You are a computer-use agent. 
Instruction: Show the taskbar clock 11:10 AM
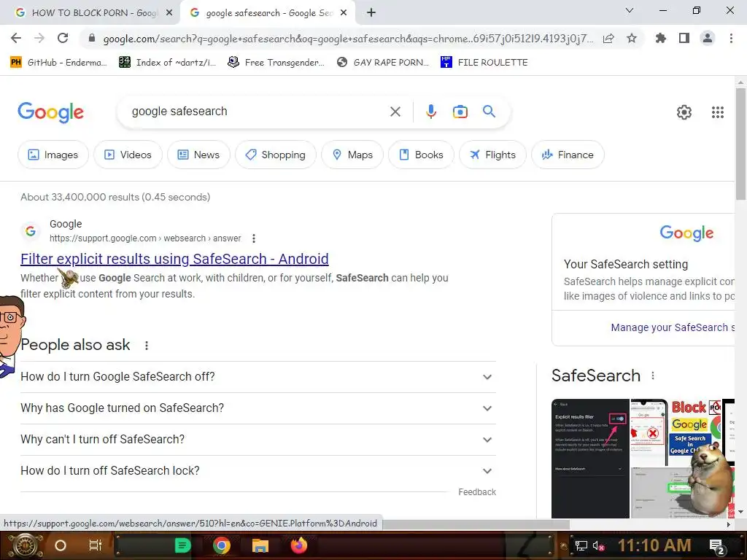point(654,545)
